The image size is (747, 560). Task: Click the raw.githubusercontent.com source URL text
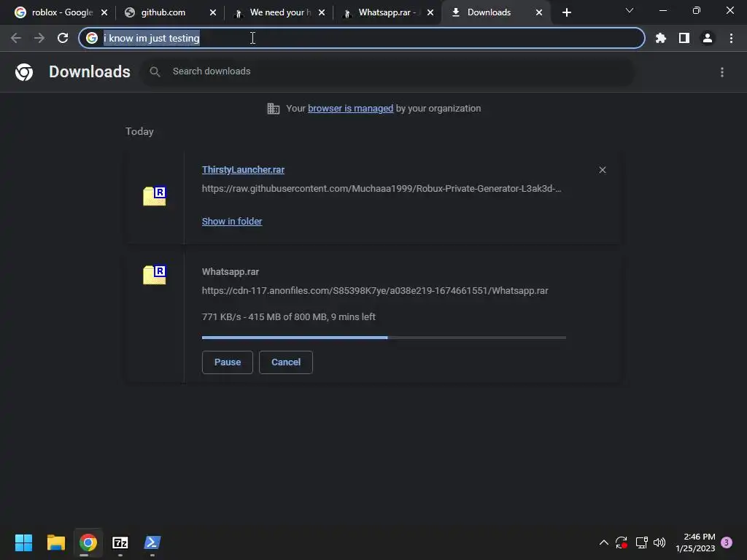click(x=381, y=189)
